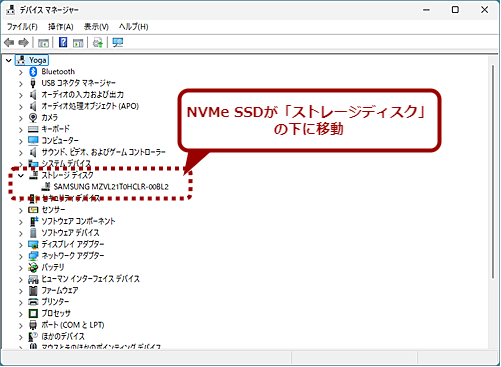This screenshot has height=367, width=501.
Task: Select the カメラ row label
Action: click(49, 117)
